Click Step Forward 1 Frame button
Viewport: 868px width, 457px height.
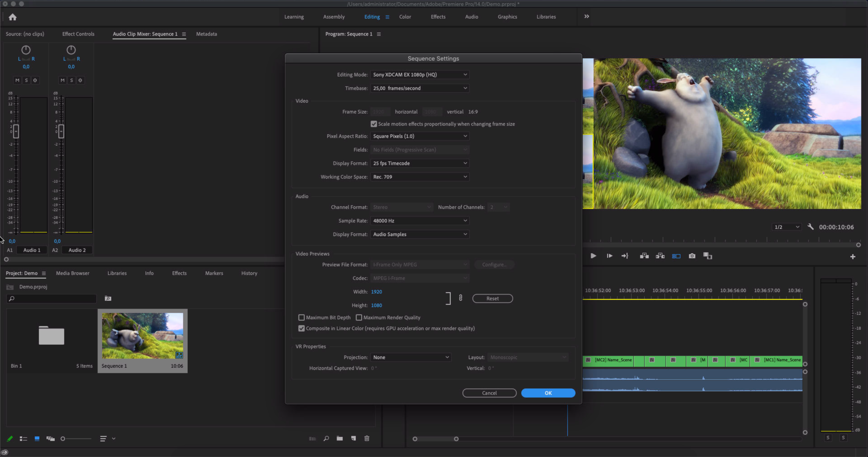[610, 256]
